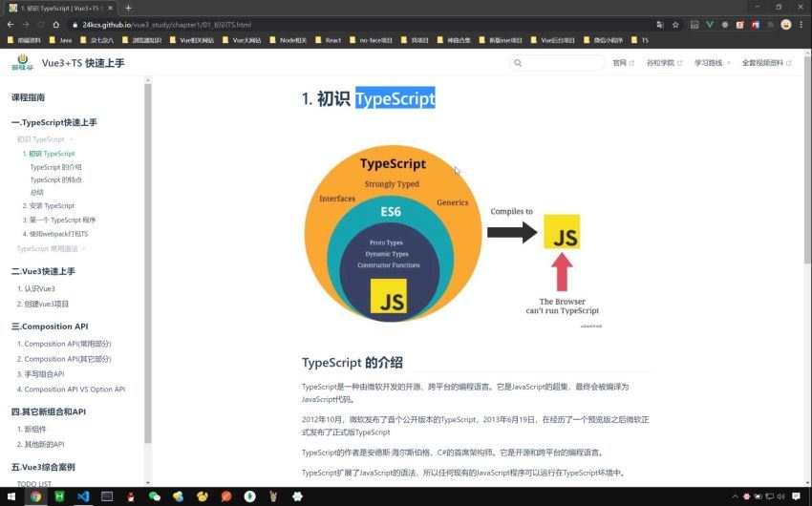This screenshot has height=506, width=812.
Task: Open the 谷粒学院 external link
Action: [x=664, y=63]
